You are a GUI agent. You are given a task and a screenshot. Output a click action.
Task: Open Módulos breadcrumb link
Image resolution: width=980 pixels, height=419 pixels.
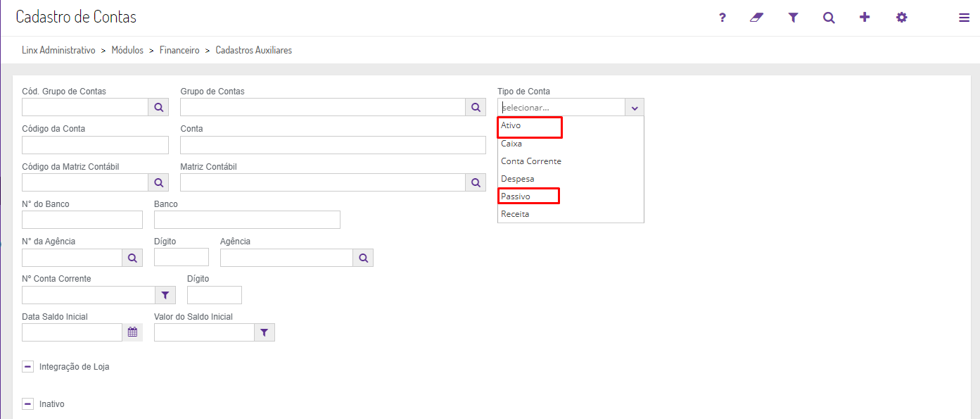click(127, 51)
